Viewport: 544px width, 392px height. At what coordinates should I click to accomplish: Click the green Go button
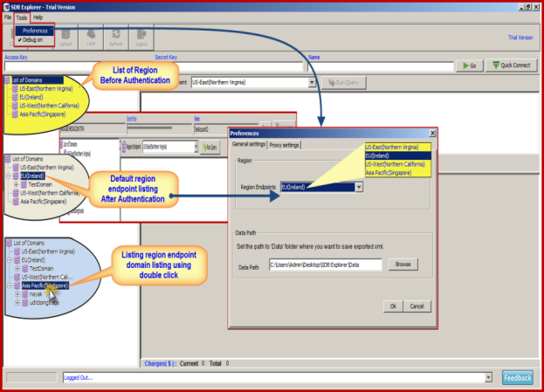[470, 65]
